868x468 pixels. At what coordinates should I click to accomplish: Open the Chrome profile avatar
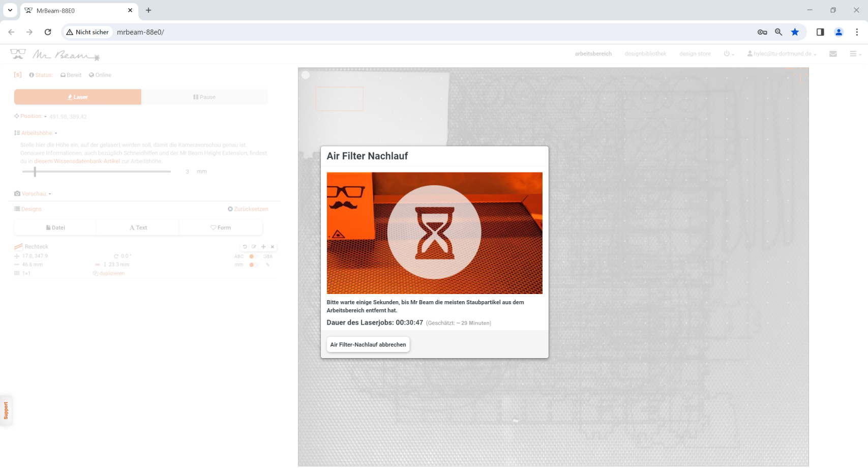839,32
